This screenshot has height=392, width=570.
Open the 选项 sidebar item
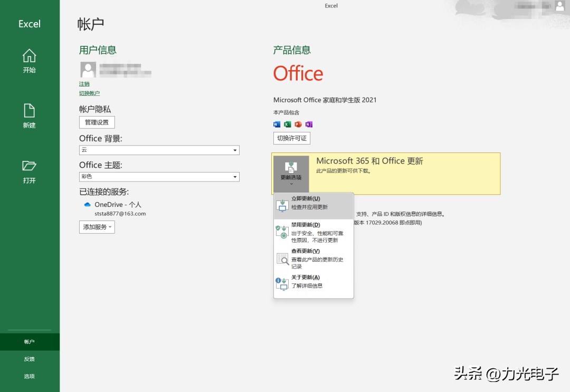coord(30,376)
